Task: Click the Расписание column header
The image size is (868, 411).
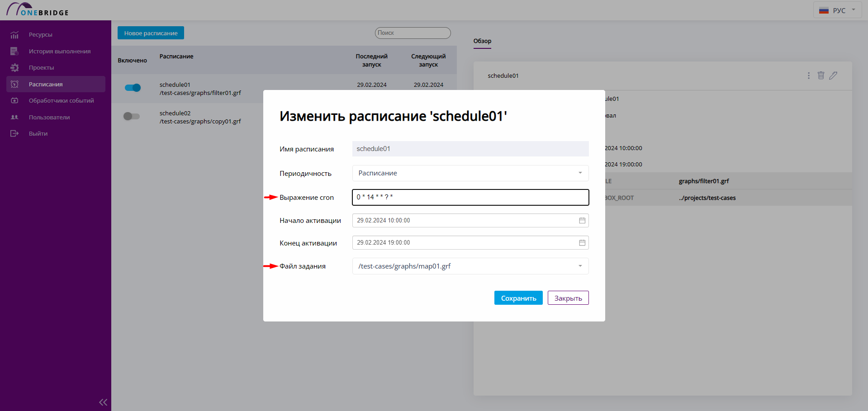Action: point(176,57)
